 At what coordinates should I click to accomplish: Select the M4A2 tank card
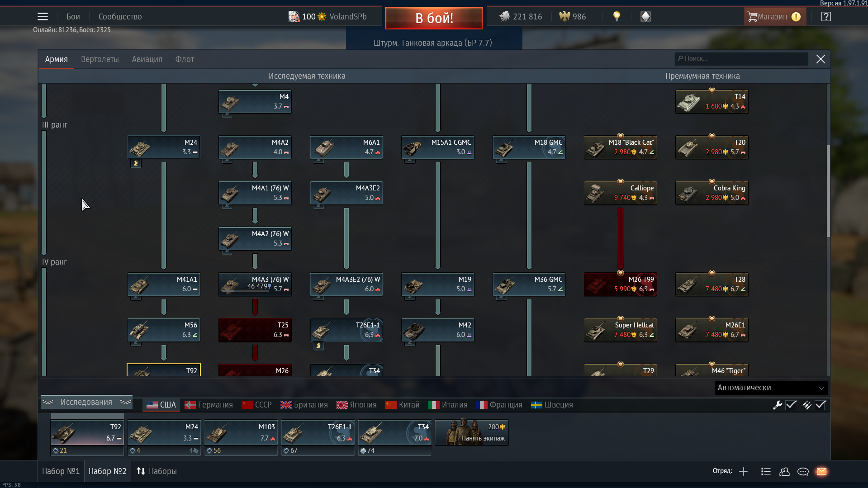[255, 147]
